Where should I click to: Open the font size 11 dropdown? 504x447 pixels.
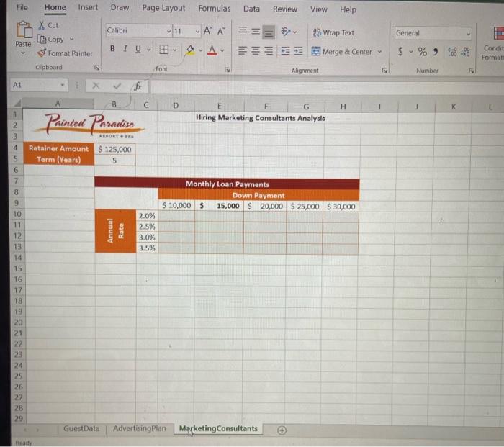point(197,32)
